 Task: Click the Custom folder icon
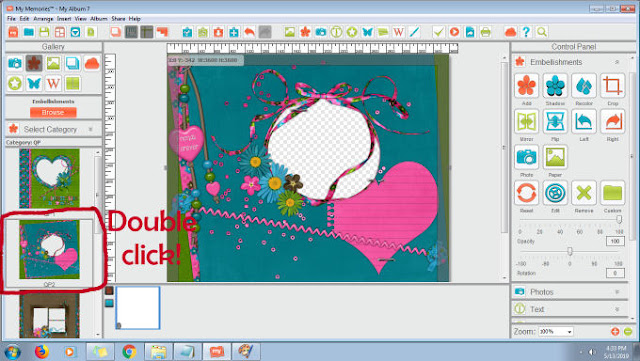pos(613,193)
